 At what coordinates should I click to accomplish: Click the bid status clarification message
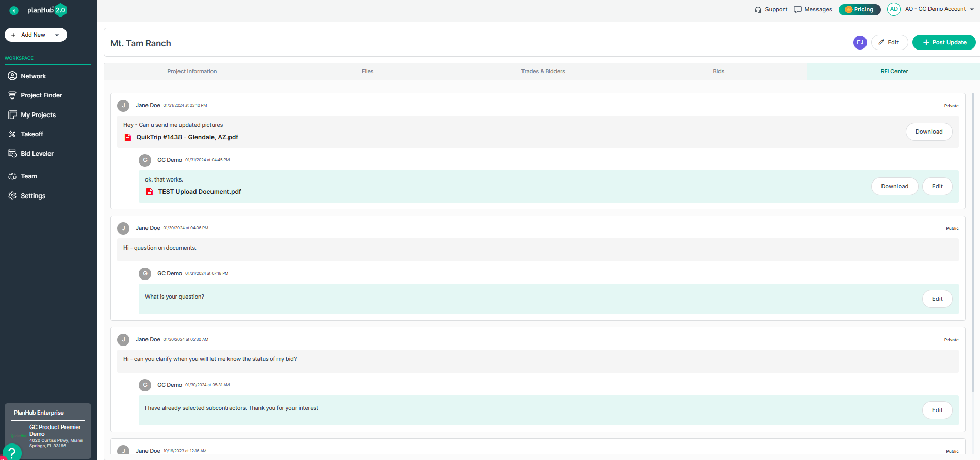pos(210,359)
